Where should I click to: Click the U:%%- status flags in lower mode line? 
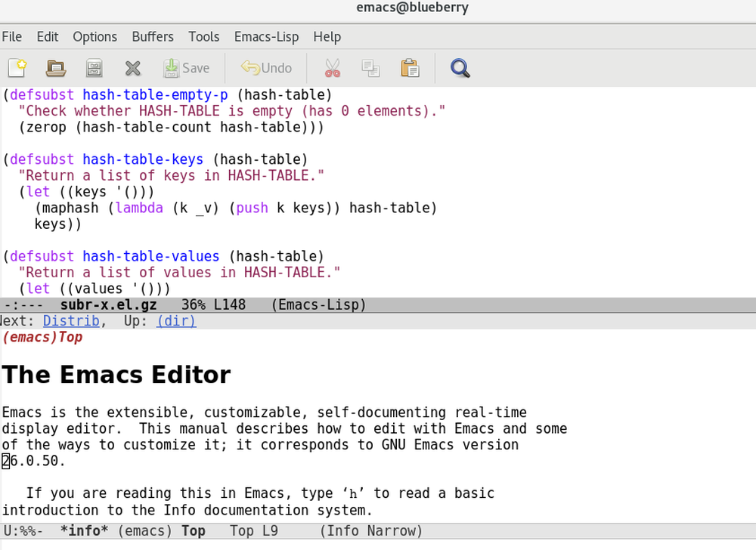point(23,531)
